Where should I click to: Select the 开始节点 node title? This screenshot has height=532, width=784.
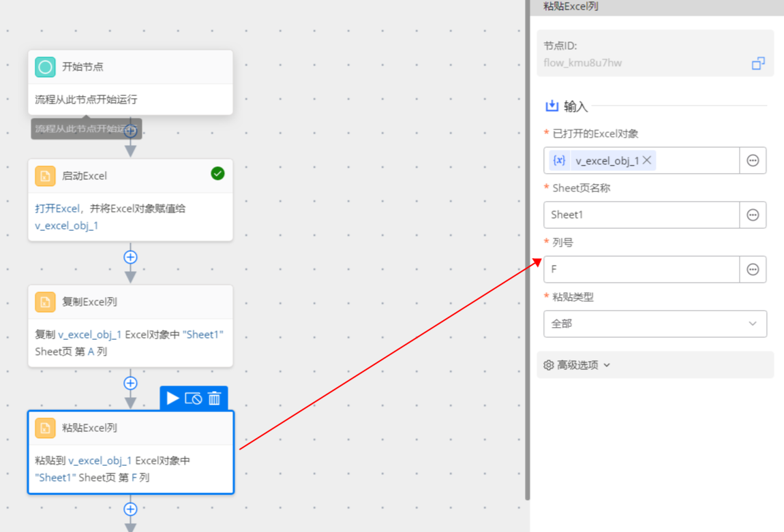tap(82, 67)
